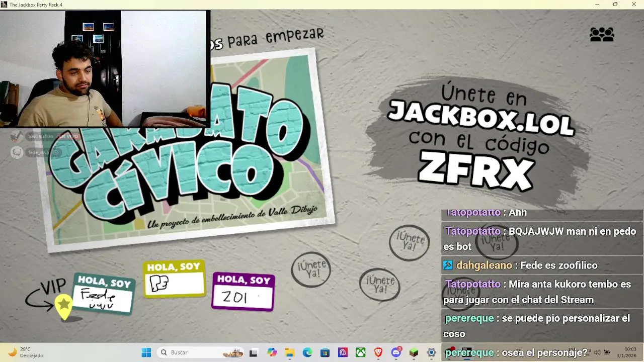The height and width of the screenshot is (362, 644).
Task: Click the ¡Únete Ya! circle above ZOI tag
Action: coord(311,269)
